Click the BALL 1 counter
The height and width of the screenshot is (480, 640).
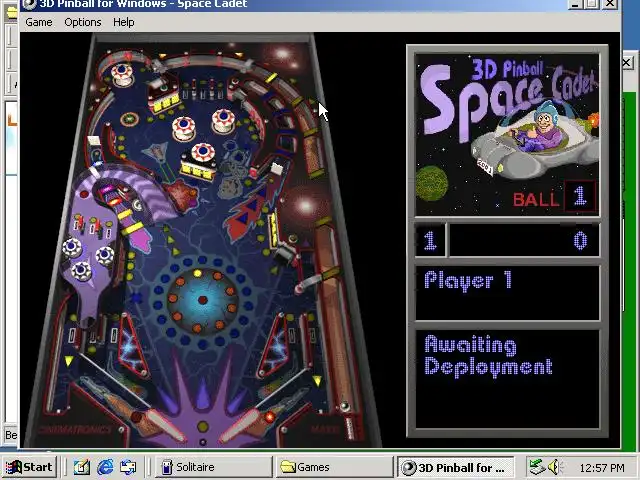[x=553, y=197]
